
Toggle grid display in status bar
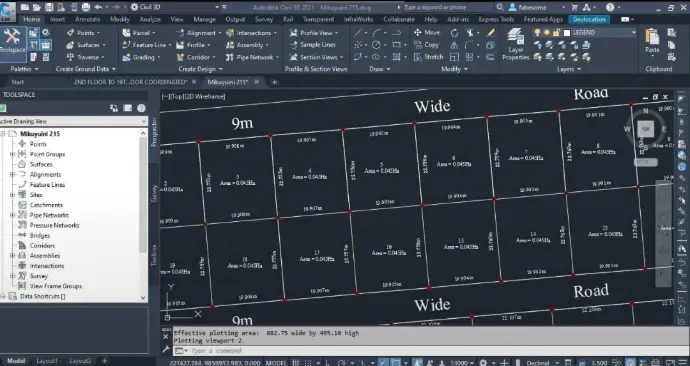click(296, 362)
